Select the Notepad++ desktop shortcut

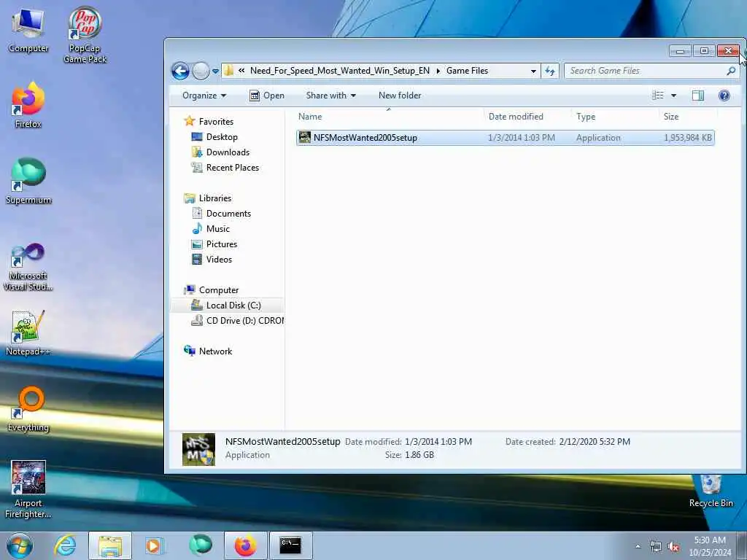pyautogui.click(x=28, y=332)
